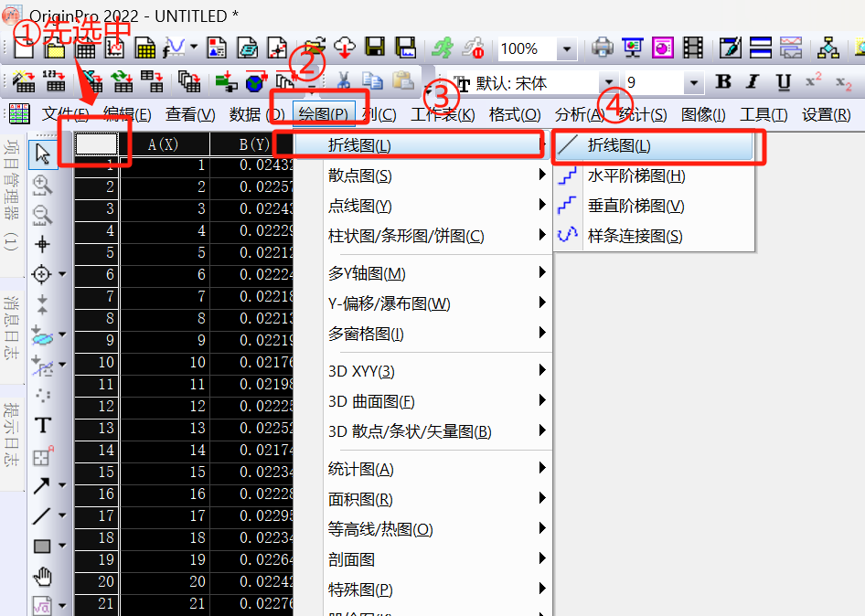Expand the 点线图(Y) submenu

[x=423, y=206]
